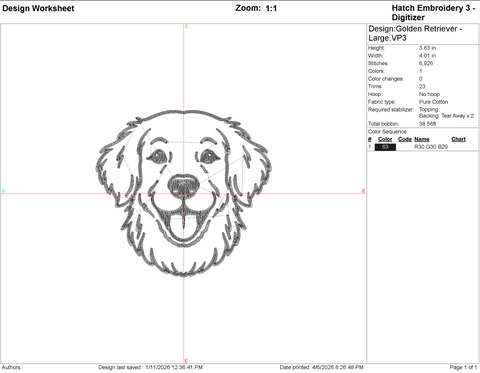
Task: Click the Trims value '23'
Action: (422, 86)
